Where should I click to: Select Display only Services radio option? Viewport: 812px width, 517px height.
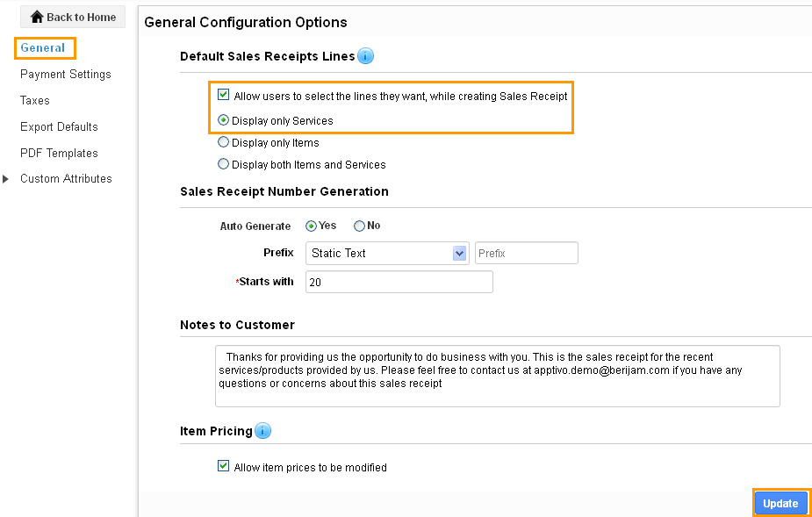click(x=223, y=120)
